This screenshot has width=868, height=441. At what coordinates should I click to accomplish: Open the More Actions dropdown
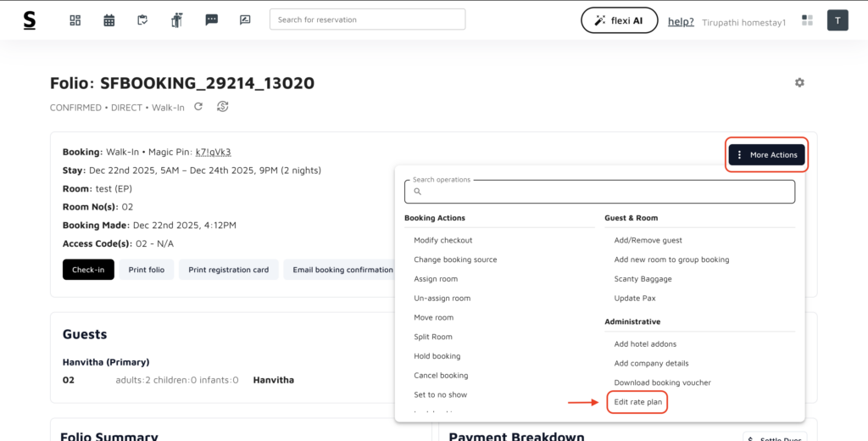(x=766, y=154)
